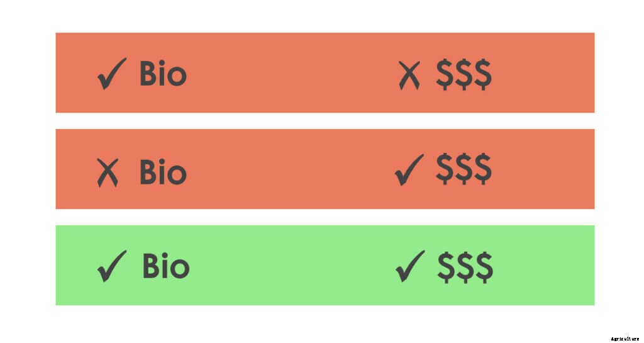
Task: Click the last dollar sign in the middle bar
Action: pyautogui.click(x=482, y=170)
